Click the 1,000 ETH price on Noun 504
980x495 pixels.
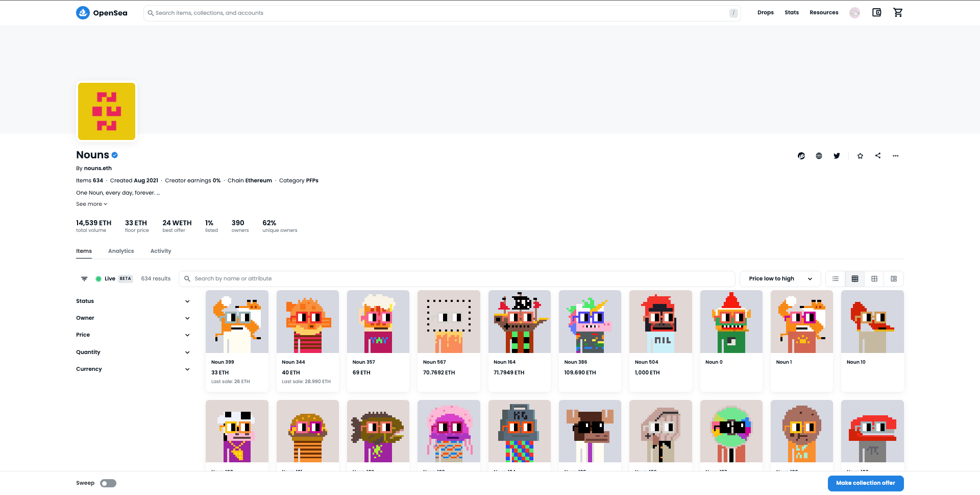(647, 373)
